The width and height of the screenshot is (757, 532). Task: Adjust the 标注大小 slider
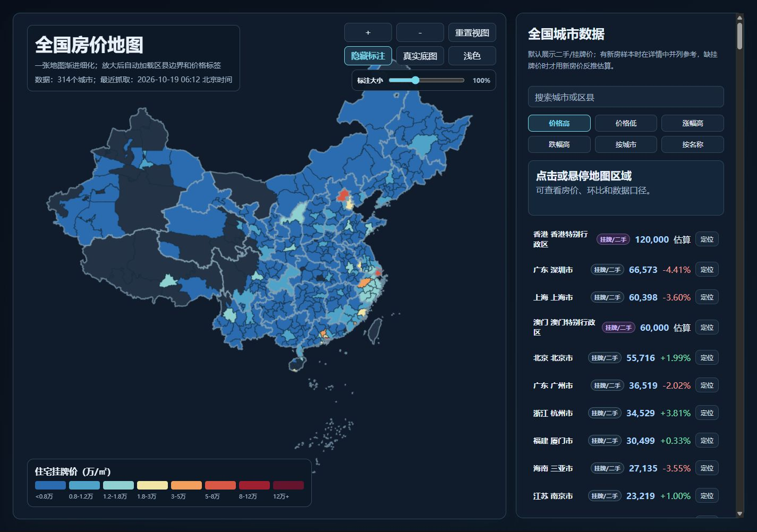[x=427, y=80]
